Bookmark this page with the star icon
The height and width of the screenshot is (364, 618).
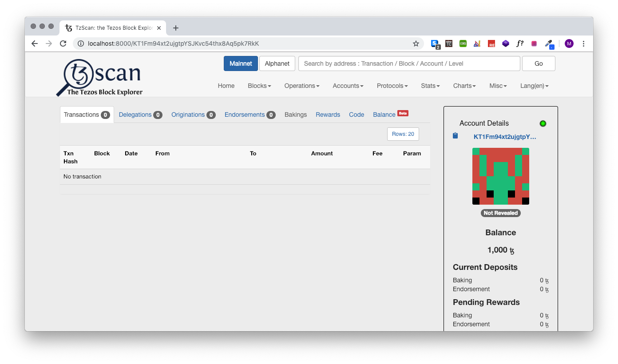(x=416, y=44)
